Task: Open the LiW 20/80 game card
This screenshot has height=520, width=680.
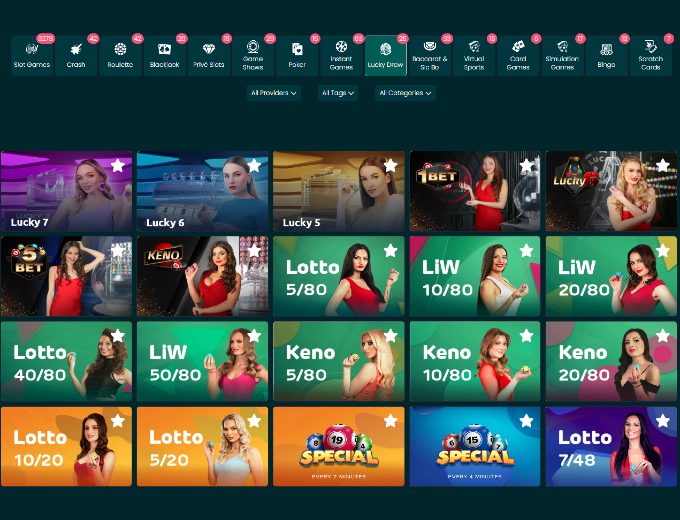Action: [611, 276]
